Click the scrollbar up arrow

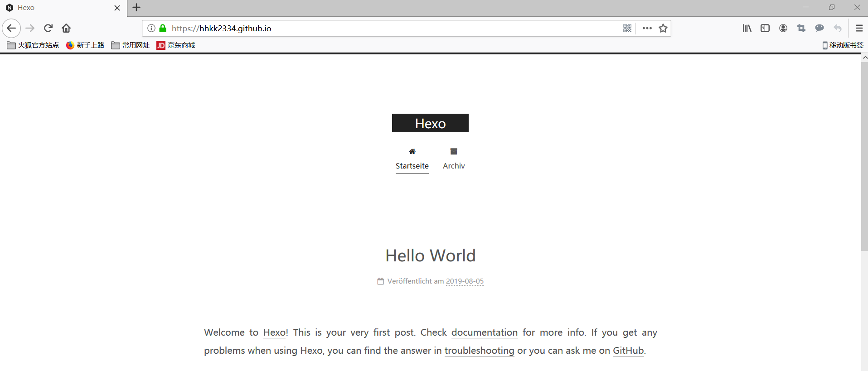(x=864, y=58)
